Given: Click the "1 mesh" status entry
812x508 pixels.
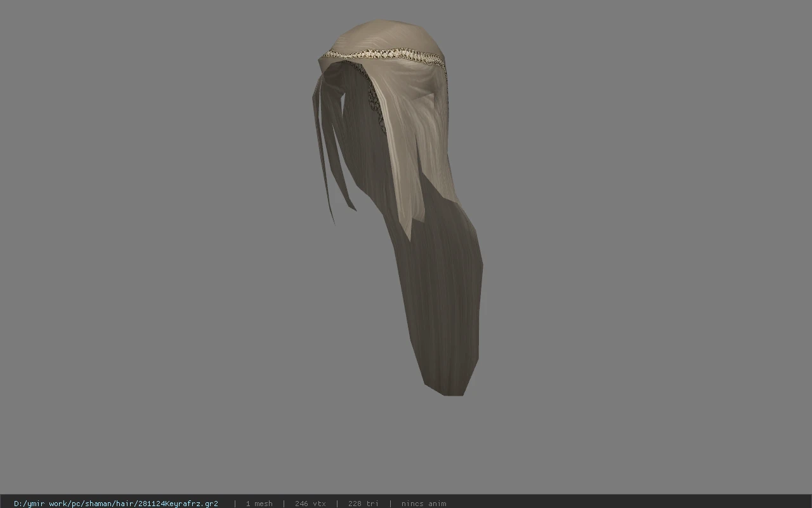Looking at the screenshot, I should pos(259,504).
